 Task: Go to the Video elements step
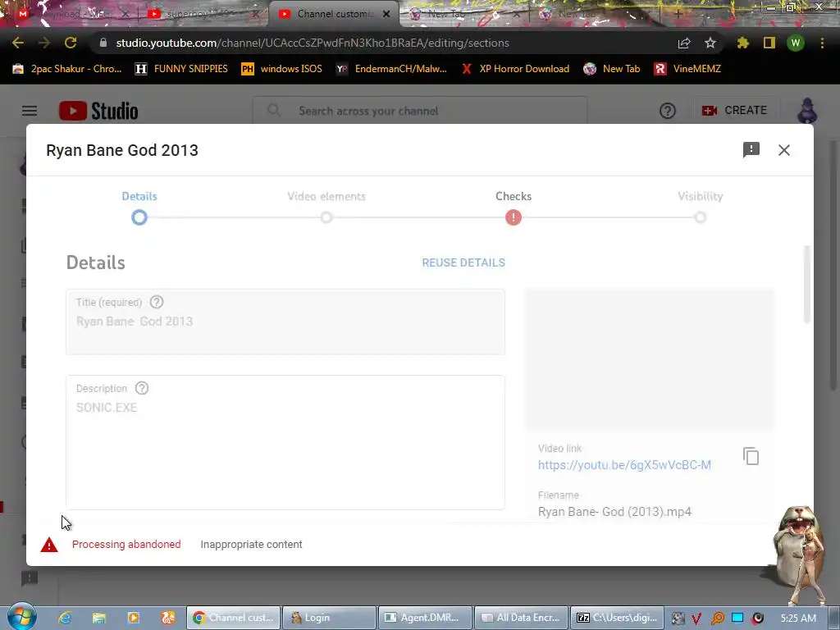click(326, 196)
